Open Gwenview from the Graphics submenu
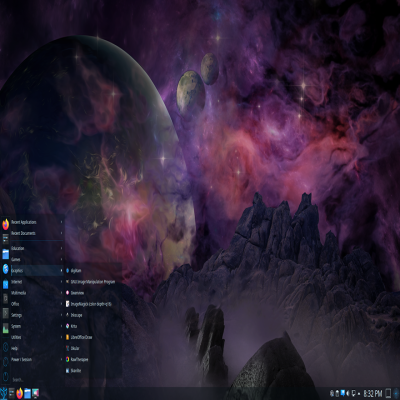 pyautogui.click(x=93, y=293)
